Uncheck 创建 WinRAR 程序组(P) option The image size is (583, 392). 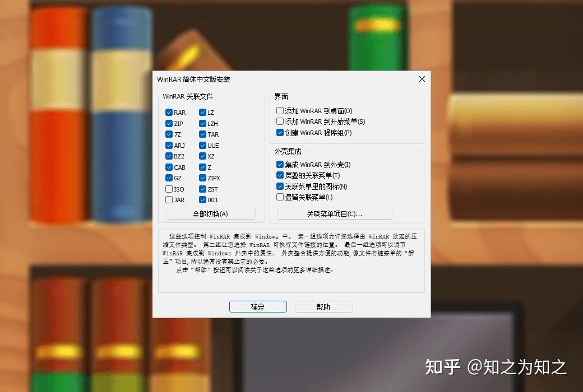coord(280,132)
